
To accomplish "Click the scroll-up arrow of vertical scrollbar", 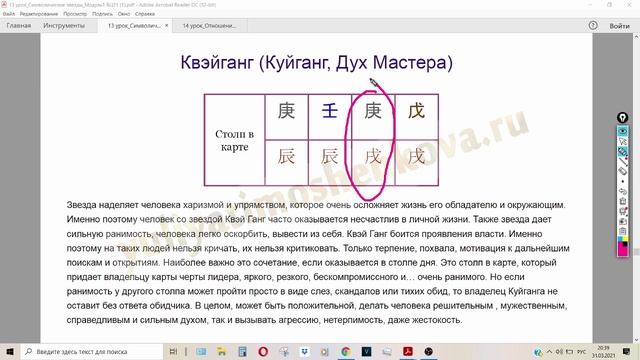I will pos(637,37).
